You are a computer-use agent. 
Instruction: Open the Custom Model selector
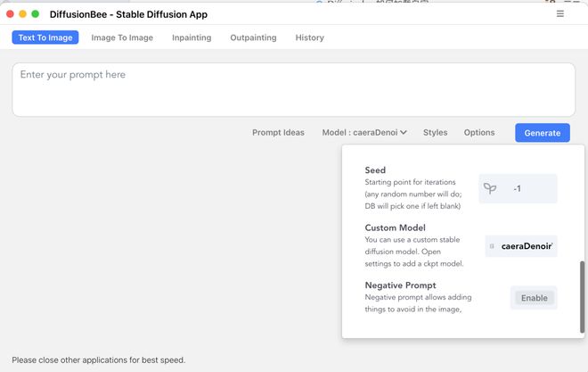coord(521,246)
